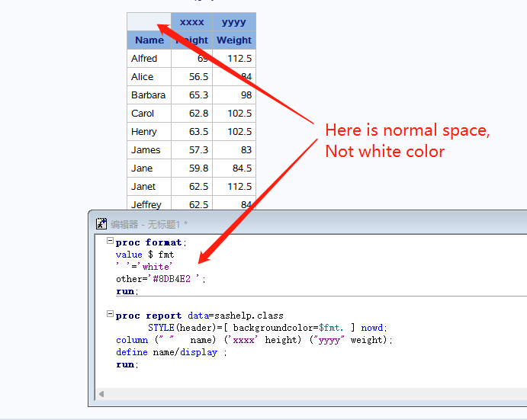Click the SAS editor window icon

tap(101, 223)
